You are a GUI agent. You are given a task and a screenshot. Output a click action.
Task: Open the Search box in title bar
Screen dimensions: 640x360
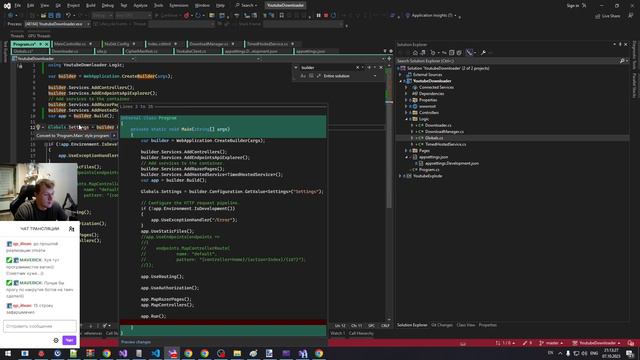click(x=247, y=5)
